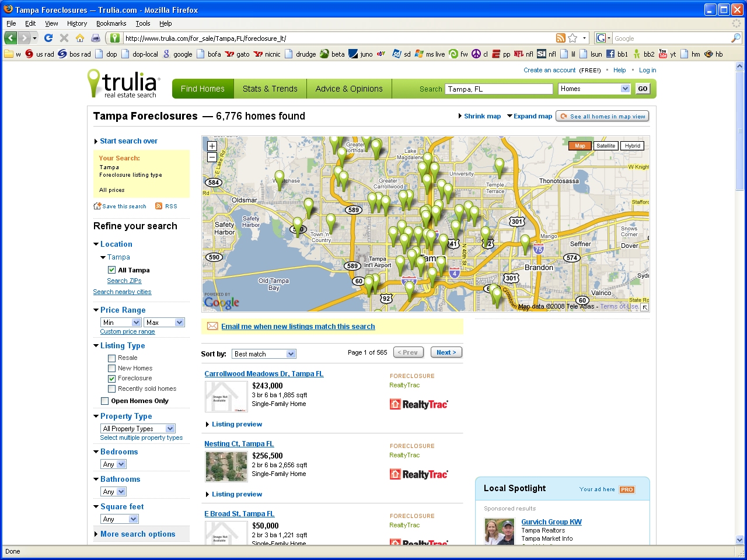Click See all homes in map view
747x560 pixels.
click(x=602, y=116)
